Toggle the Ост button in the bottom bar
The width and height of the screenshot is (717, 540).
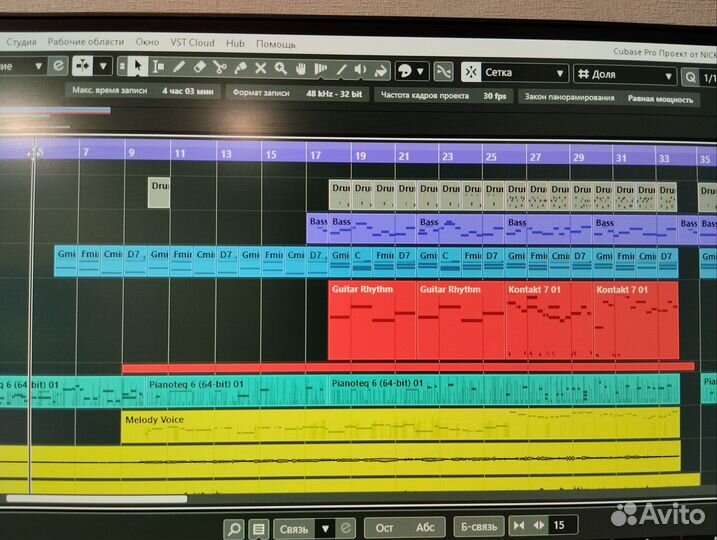coord(385,528)
